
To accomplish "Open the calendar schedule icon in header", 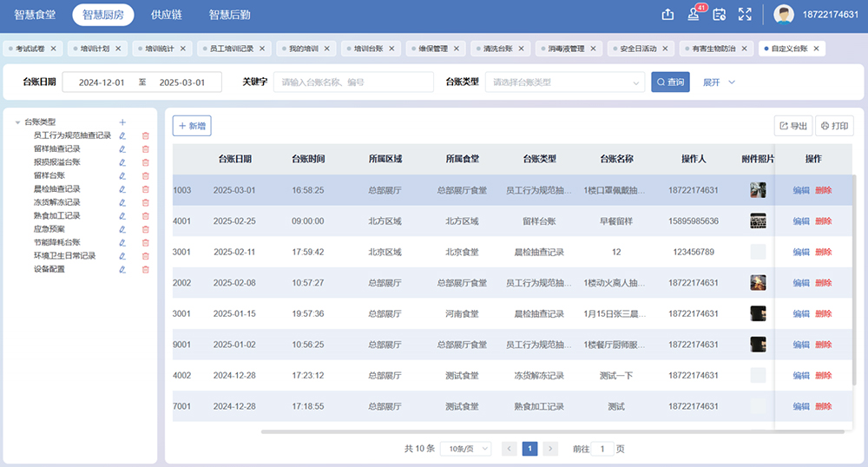I will (719, 14).
